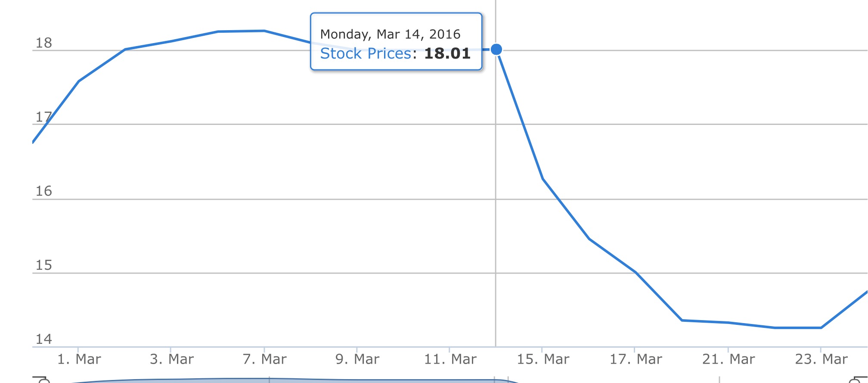The height and width of the screenshot is (383, 868).
Task: Click the line's data point above 15 Mar
Action: click(x=543, y=179)
